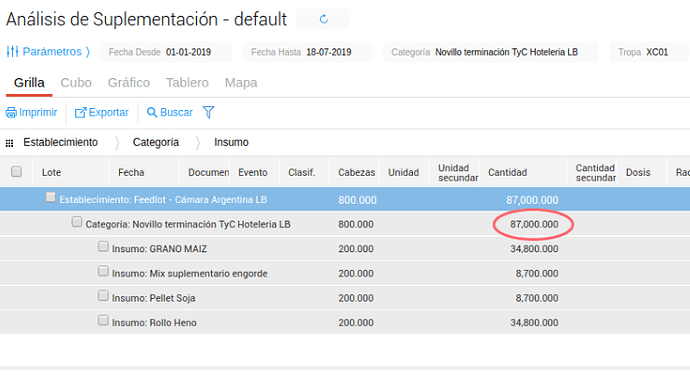The width and height of the screenshot is (690, 376).
Task: Sort by the Cantidad column header
Action: click(x=507, y=173)
